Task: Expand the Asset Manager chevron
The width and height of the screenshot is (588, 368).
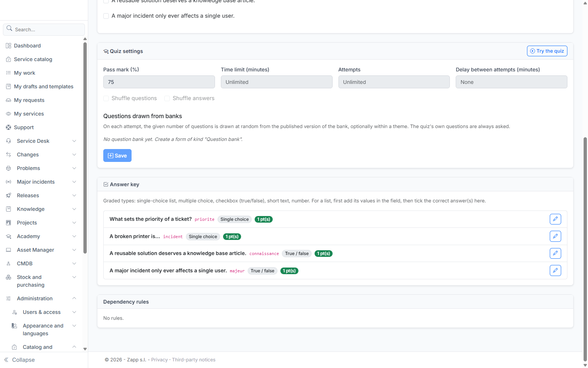Action: coord(74,250)
